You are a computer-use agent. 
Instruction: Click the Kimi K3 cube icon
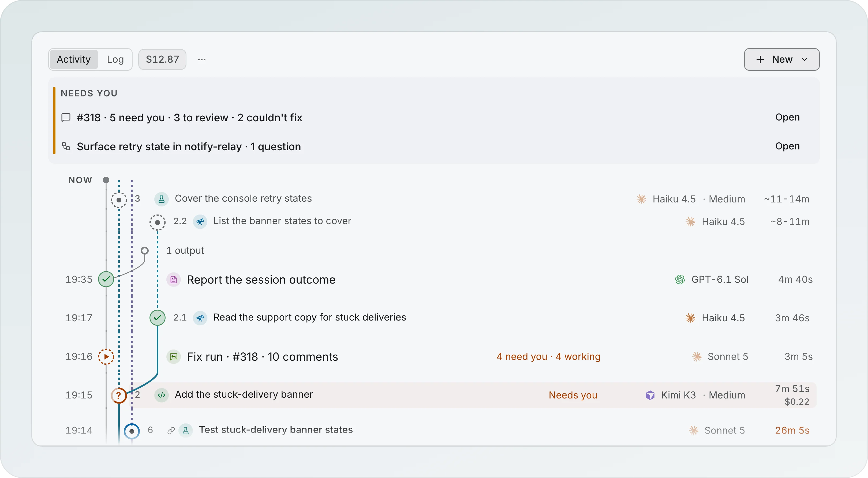coord(650,395)
